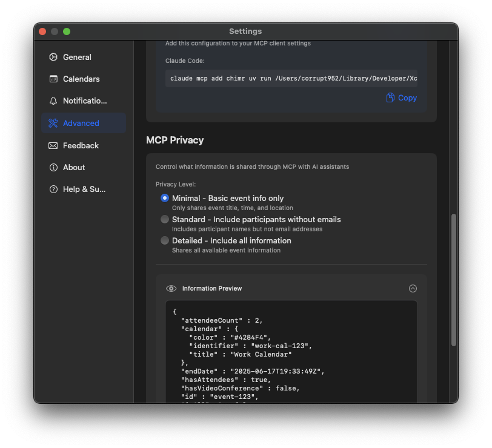Enable Detailed - Include all information
This screenshot has height=448, width=492.
[164, 240]
